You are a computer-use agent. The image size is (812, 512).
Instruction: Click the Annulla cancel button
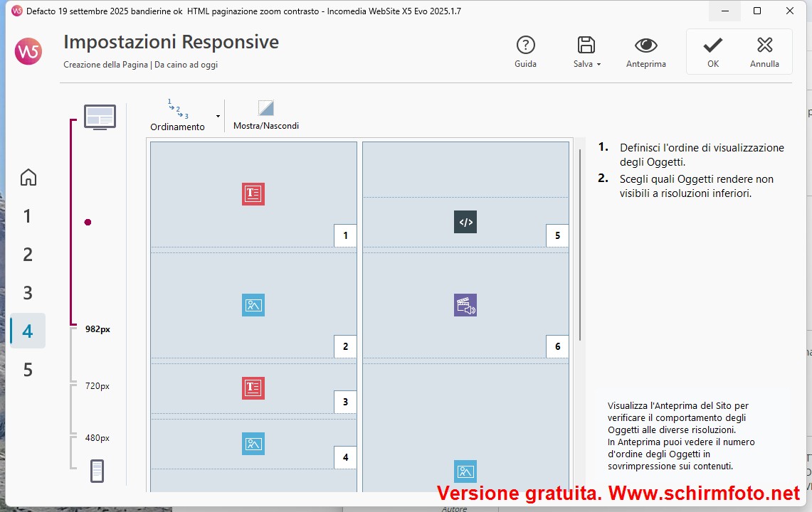click(764, 51)
